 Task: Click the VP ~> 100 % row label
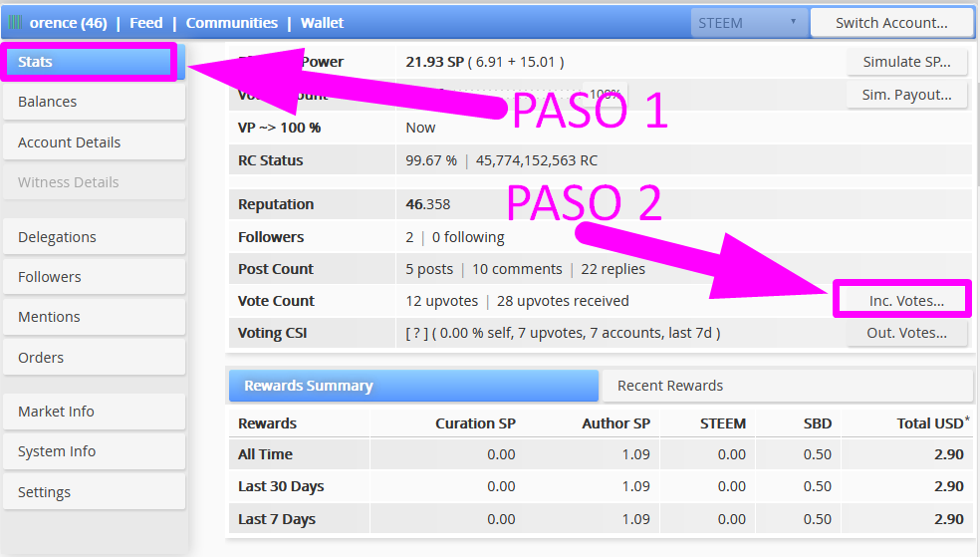[x=279, y=129]
